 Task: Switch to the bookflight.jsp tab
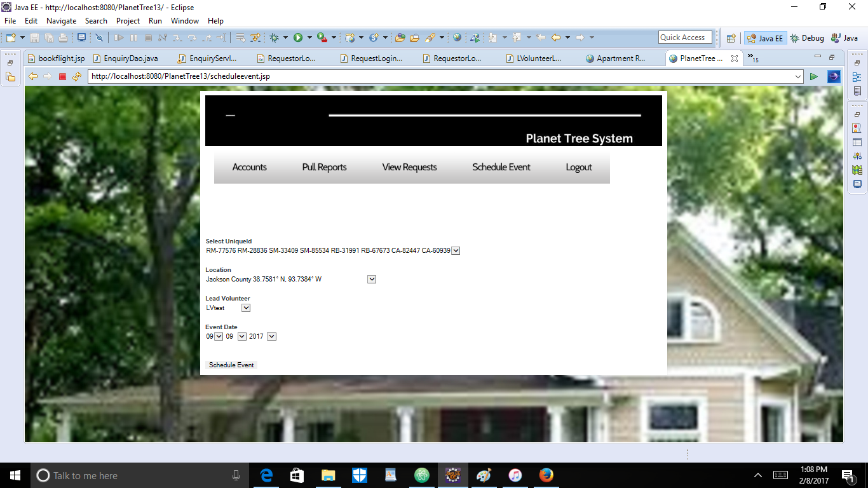pyautogui.click(x=56, y=58)
